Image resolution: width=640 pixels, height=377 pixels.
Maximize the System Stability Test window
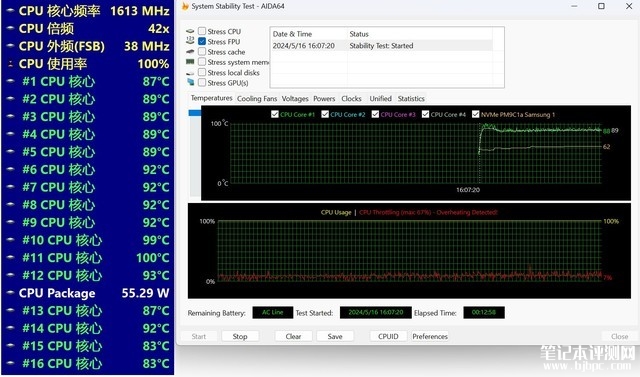[x=601, y=6]
